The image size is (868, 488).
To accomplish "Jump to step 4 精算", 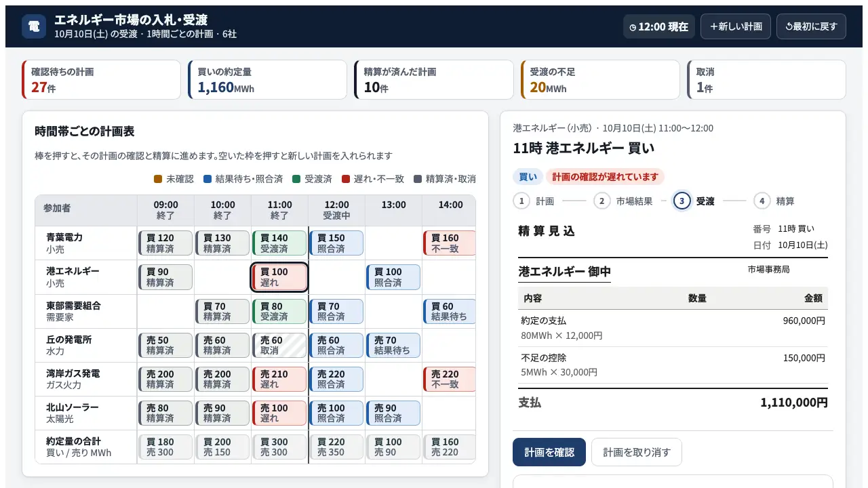I will (x=774, y=201).
